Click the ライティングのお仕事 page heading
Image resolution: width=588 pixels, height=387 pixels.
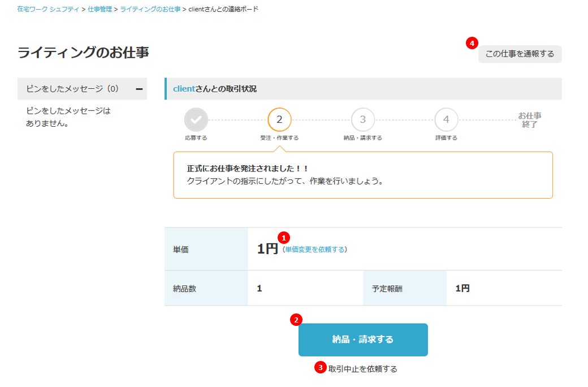[x=83, y=52]
